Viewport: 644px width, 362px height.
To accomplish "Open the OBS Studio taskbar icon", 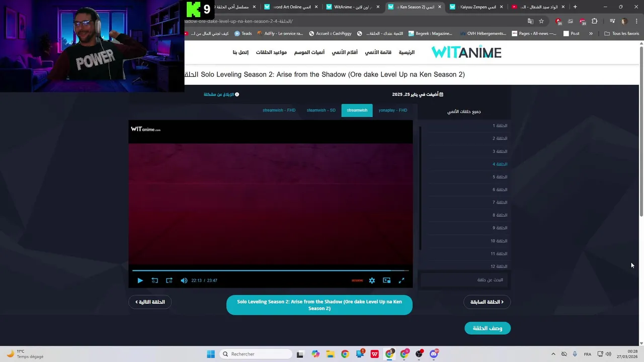I will tap(419, 354).
